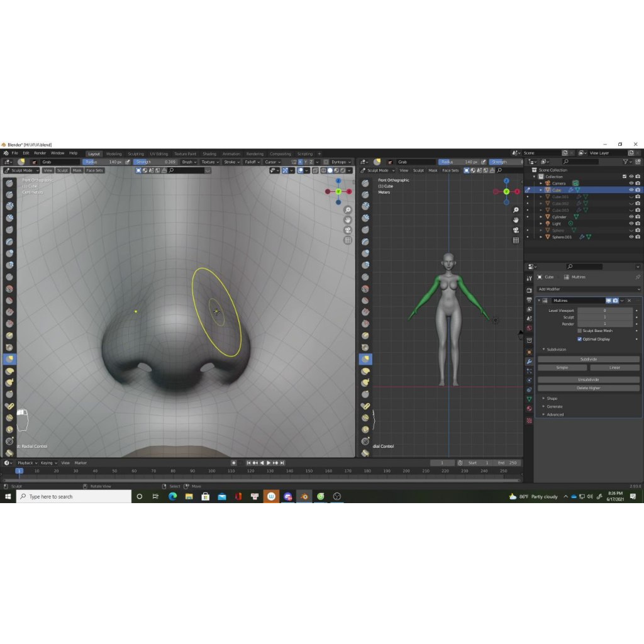644x644 pixels.
Task: Open the Physics Properties tab icon
Action: click(x=530, y=380)
